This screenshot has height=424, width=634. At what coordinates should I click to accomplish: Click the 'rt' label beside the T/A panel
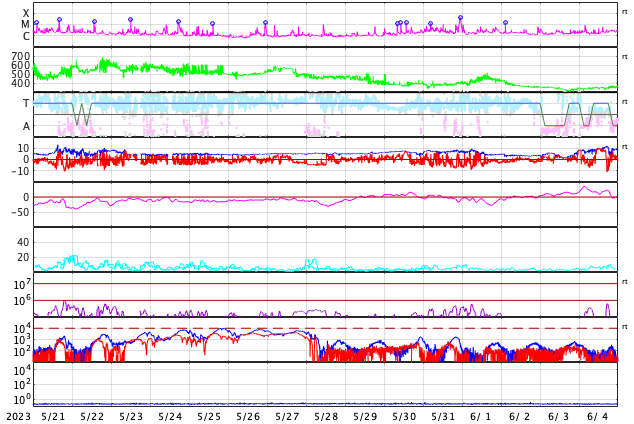coord(625,102)
